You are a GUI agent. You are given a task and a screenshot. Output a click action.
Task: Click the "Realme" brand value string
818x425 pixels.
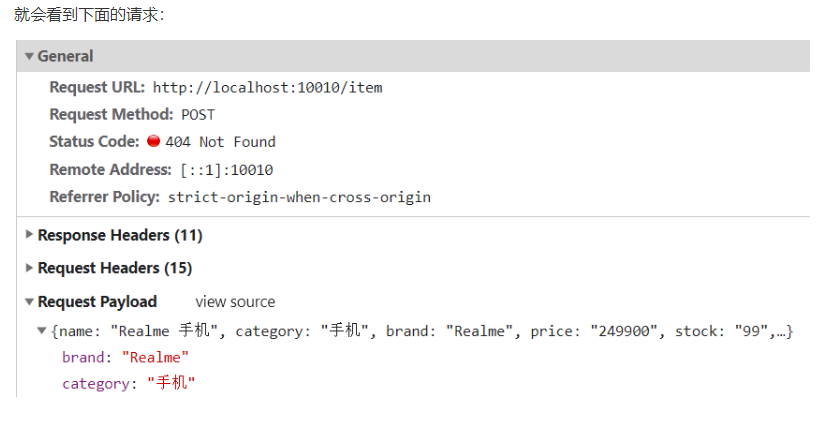pos(155,357)
